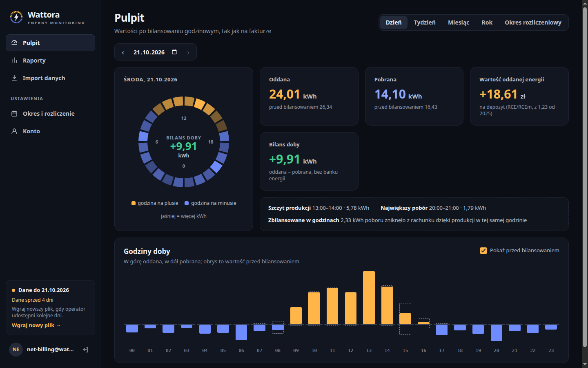Viewport: 588px width, 368px height.
Task: Click the tallest hour 13 production bar
Action: [x=369, y=298]
